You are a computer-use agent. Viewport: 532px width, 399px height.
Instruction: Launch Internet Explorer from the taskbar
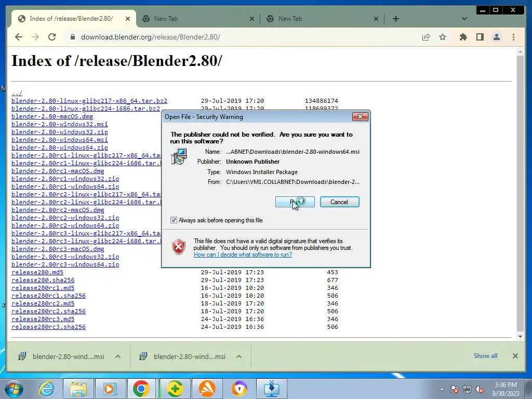pos(46,389)
